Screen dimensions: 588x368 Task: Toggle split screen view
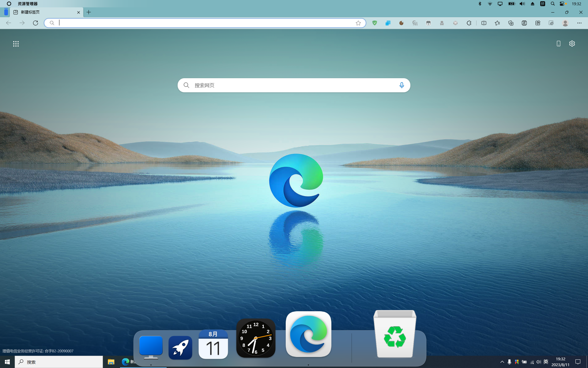pyautogui.click(x=484, y=23)
